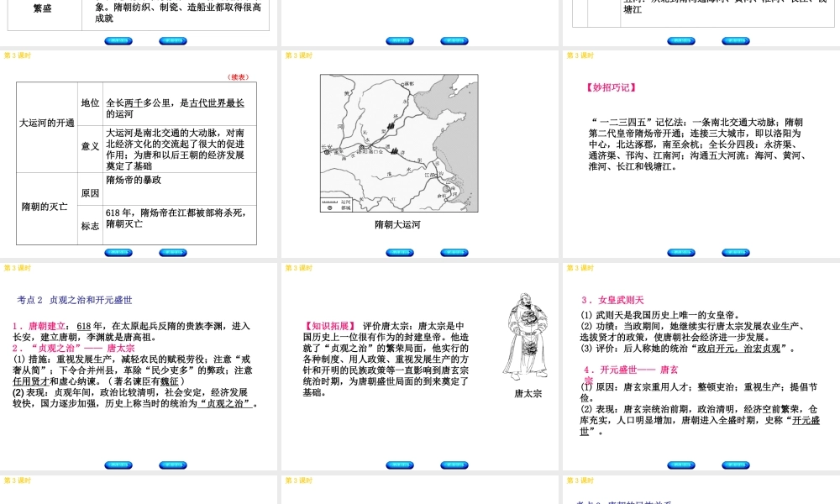Click left blue button on 女皇武则天 slide
This screenshot has height=504, width=840.
click(681, 465)
